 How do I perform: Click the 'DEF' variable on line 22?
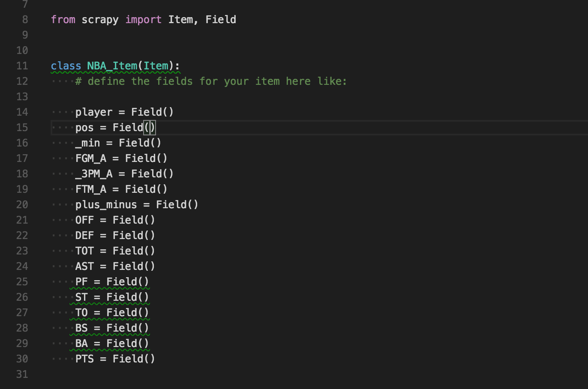tap(84, 236)
